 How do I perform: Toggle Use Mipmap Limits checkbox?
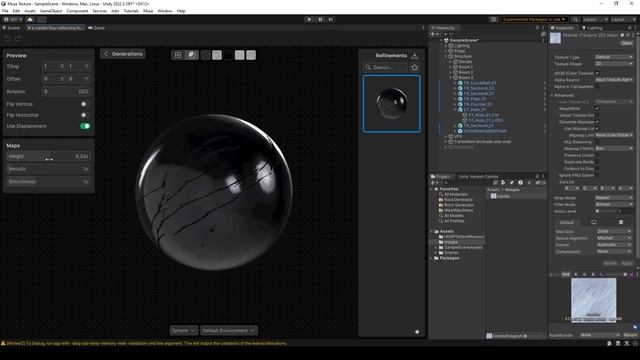point(597,129)
